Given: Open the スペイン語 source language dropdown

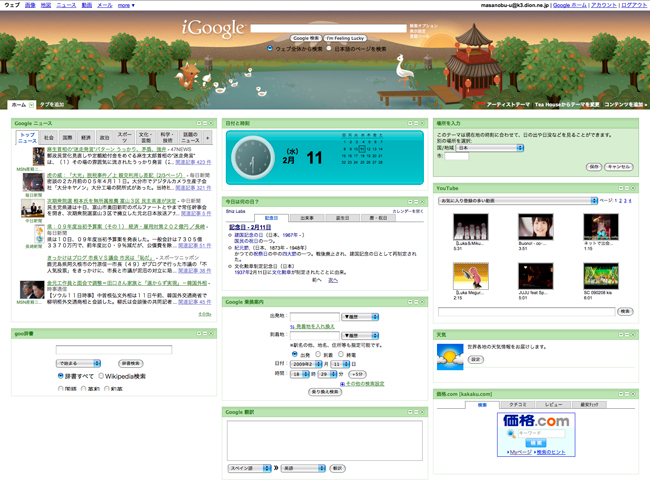Looking at the screenshot, I should pos(250,468).
